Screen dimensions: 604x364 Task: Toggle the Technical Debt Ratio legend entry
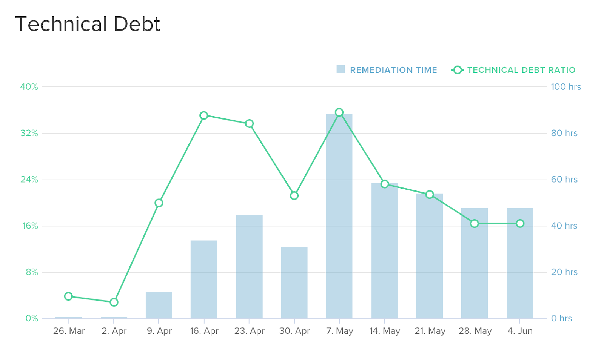(513, 70)
